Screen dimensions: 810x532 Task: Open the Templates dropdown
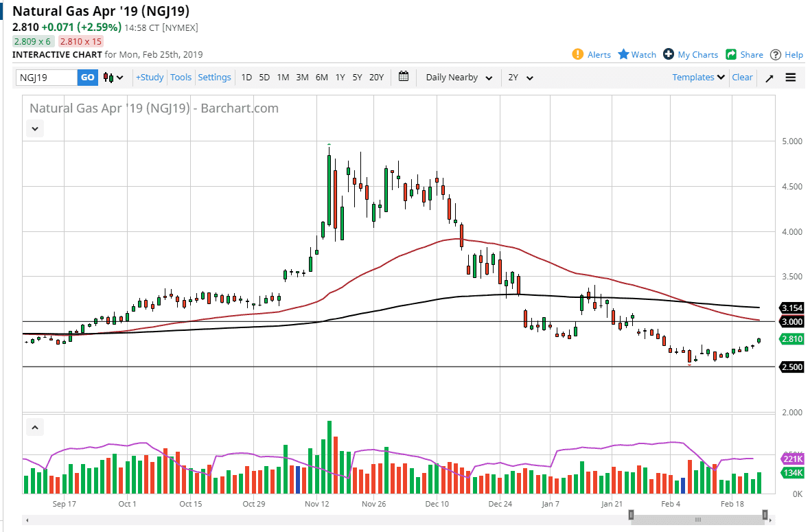tap(698, 78)
